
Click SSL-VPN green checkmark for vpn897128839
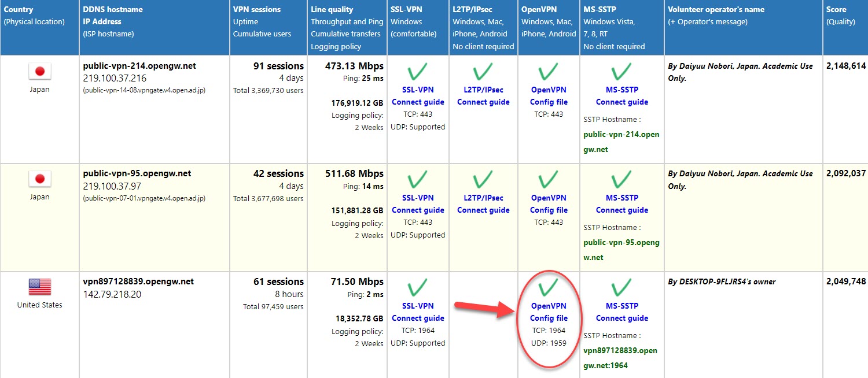click(417, 288)
